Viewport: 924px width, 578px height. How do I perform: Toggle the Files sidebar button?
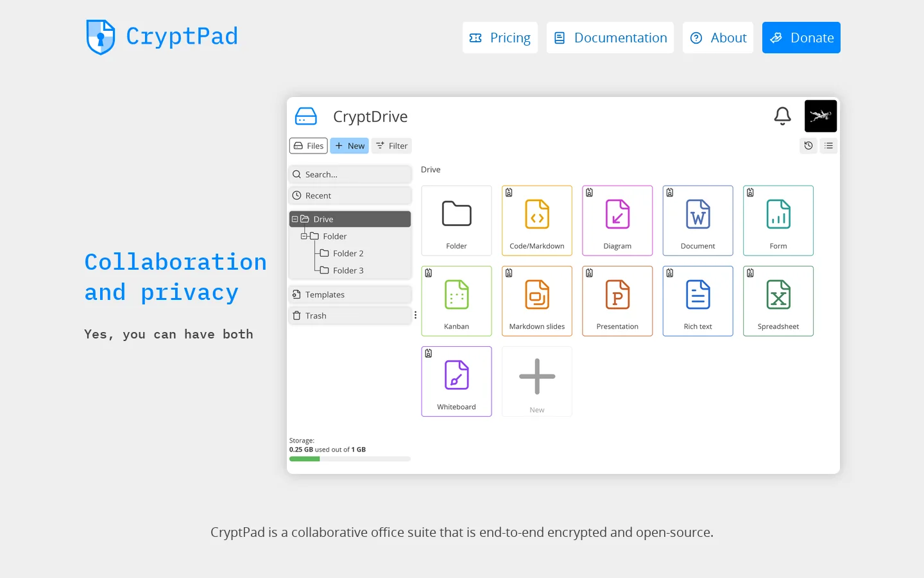click(309, 146)
